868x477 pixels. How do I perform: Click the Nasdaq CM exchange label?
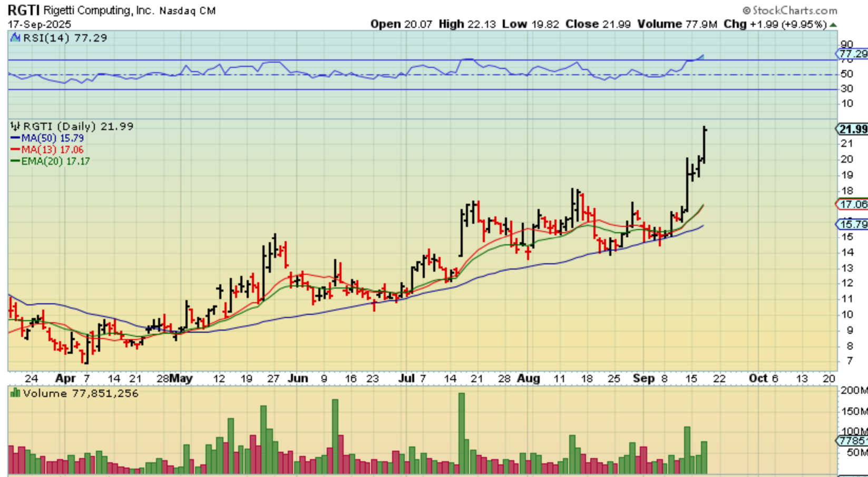point(188,11)
